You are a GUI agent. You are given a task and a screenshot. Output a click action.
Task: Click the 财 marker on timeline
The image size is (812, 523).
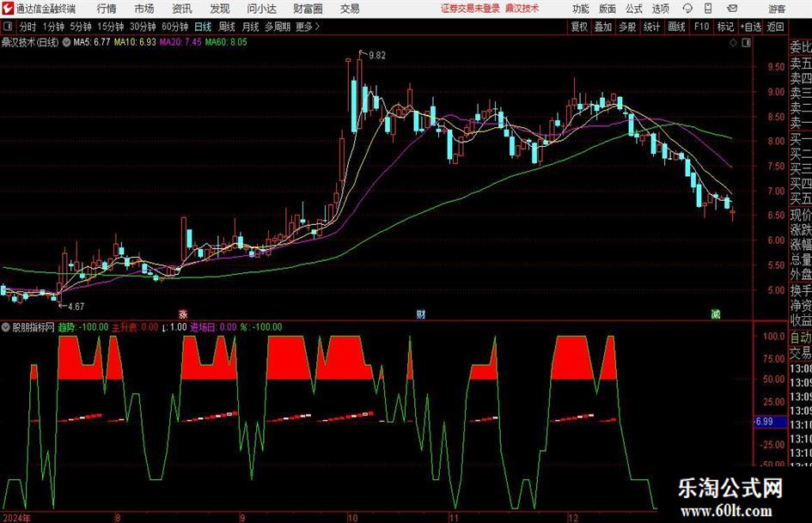(x=421, y=313)
